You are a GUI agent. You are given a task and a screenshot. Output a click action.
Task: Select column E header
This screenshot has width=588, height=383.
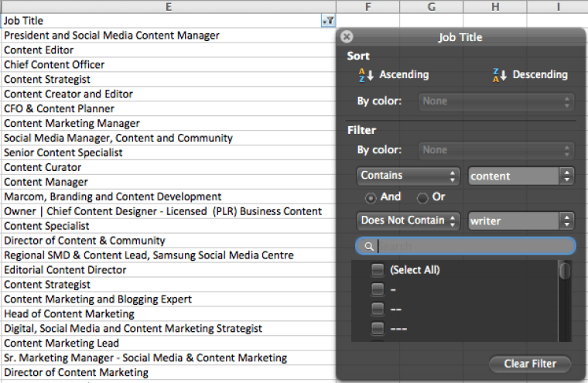169,7
